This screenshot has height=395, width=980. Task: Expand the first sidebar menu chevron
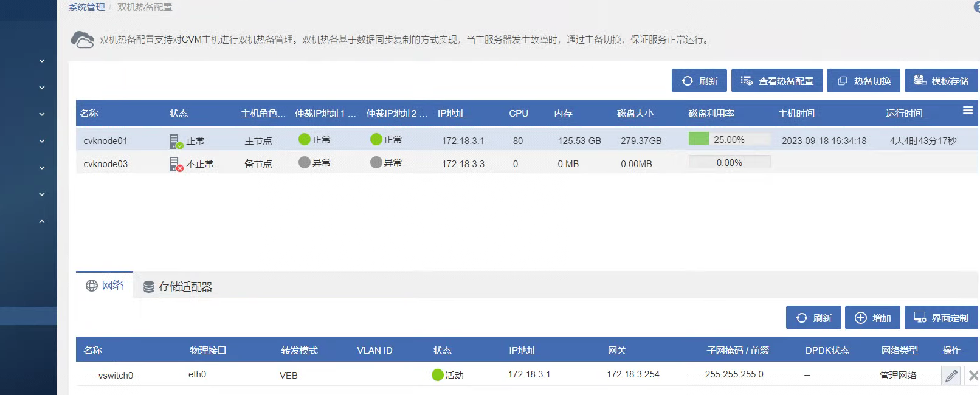[x=42, y=61]
